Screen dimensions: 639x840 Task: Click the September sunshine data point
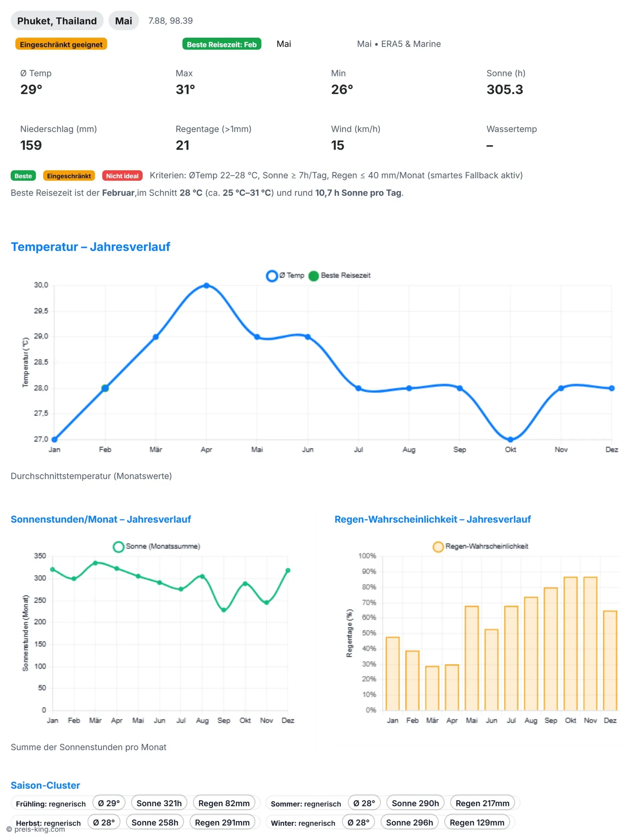tap(224, 610)
